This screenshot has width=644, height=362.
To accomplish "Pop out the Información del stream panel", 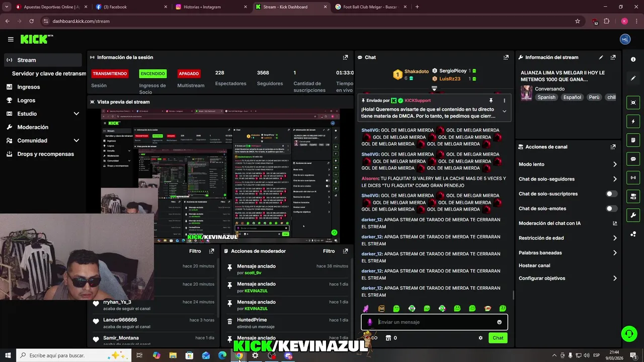I will point(613,57).
